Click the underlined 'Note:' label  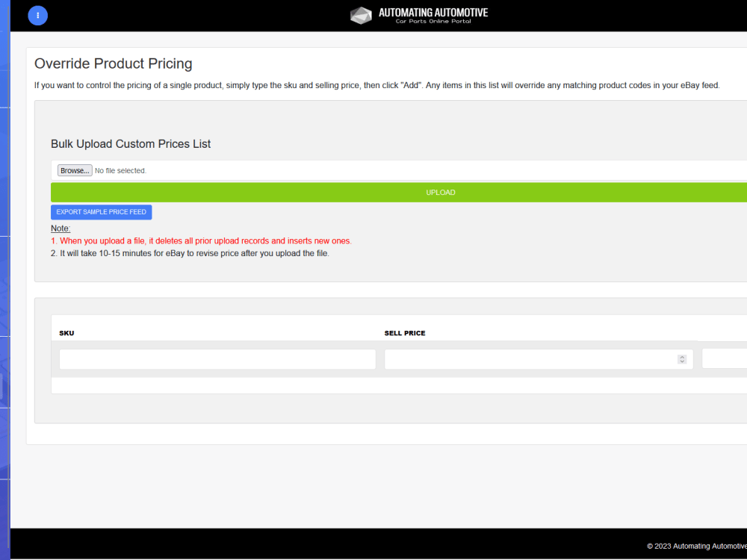[x=61, y=228]
